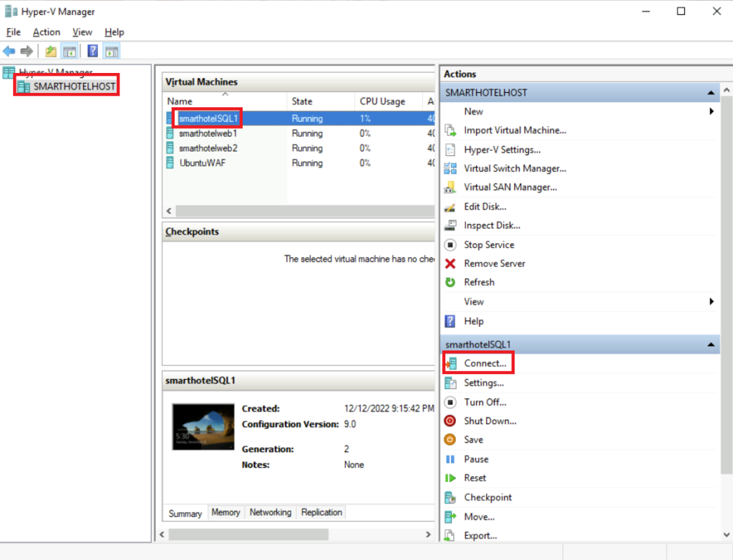This screenshot has height=560, width=733.
Task: Switch to the Replication tab
Action: (321, 512)
